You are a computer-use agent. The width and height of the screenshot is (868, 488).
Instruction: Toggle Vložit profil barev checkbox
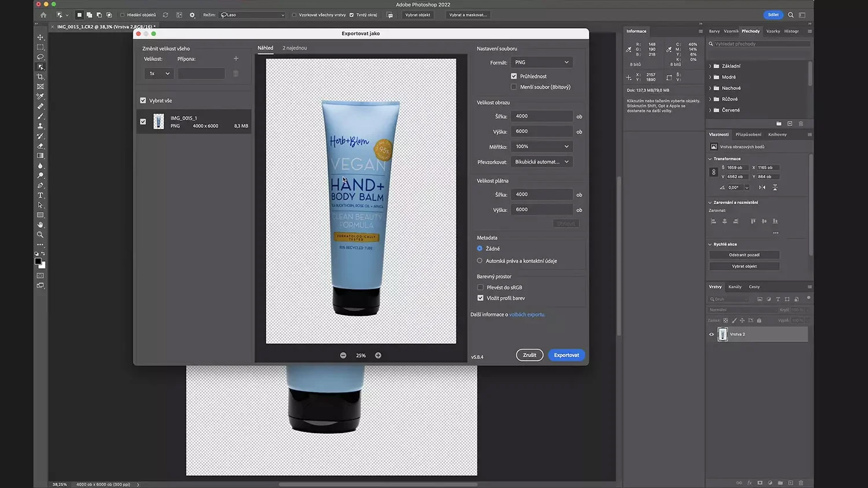(x=480, y=298)
